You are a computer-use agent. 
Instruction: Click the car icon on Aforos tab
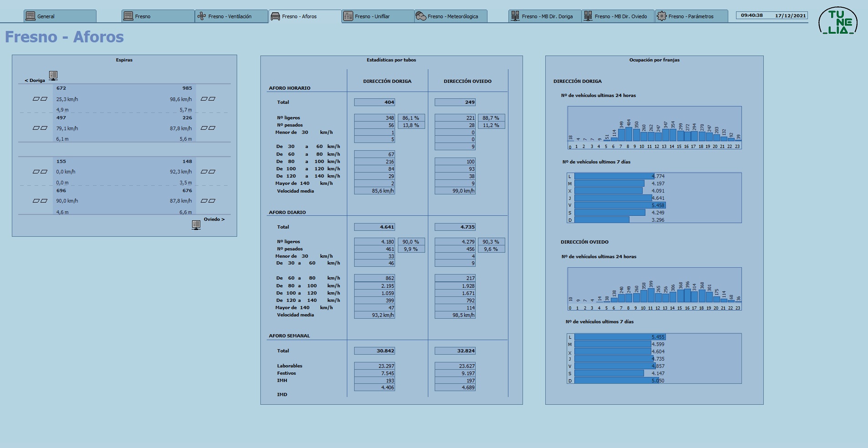(275, 16)
